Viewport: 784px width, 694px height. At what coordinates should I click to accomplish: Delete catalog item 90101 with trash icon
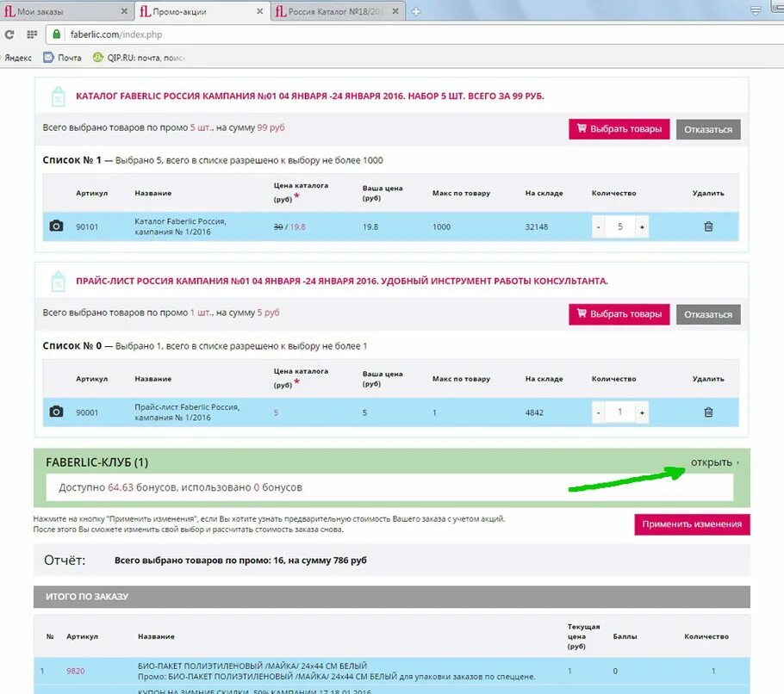[x=708, y=226]
